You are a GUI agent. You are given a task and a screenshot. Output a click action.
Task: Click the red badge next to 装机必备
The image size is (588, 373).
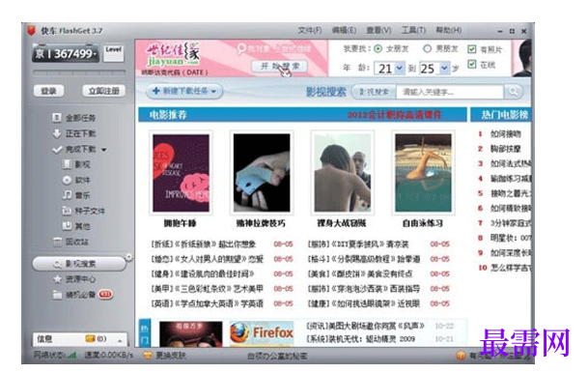coord(105,294)
